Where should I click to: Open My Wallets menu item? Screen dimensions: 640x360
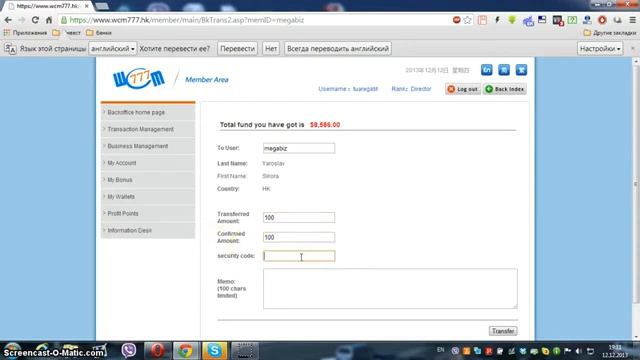coord(148,197)
